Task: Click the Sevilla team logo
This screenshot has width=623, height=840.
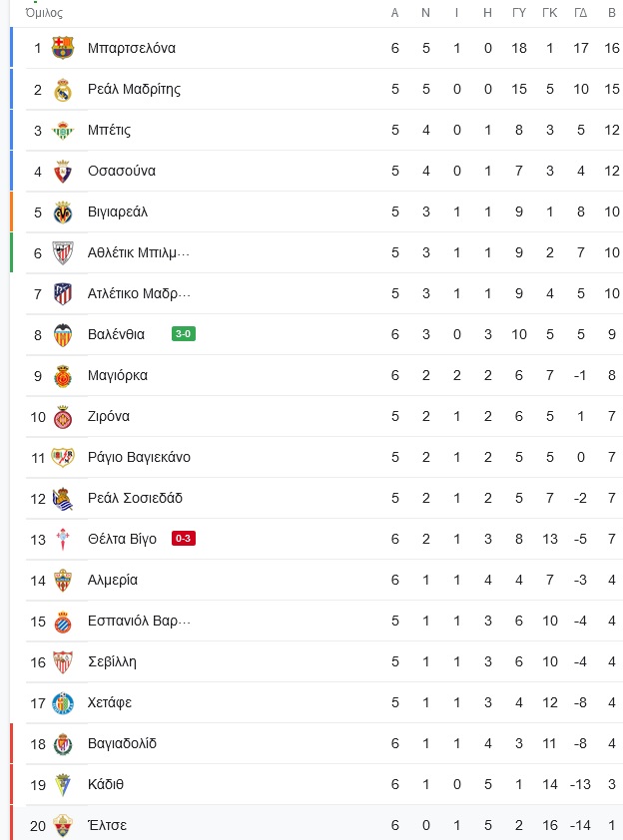Action: coord(63,662)
